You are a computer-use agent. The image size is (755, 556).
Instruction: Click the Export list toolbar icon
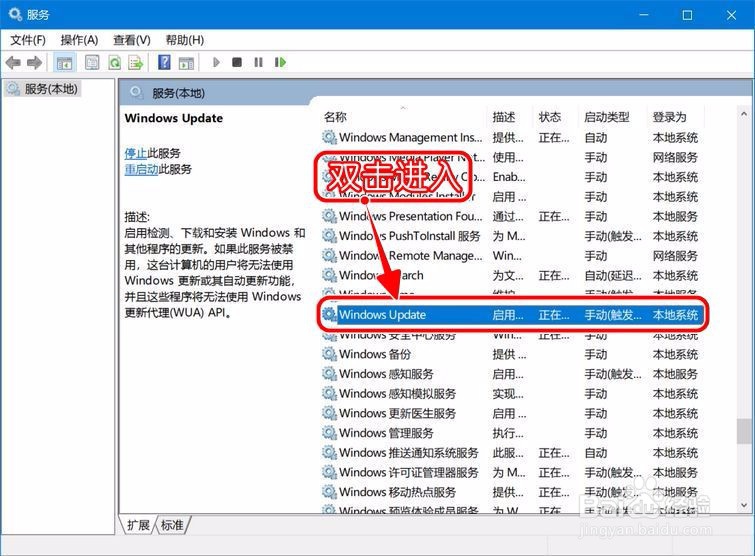coord(136,63)
